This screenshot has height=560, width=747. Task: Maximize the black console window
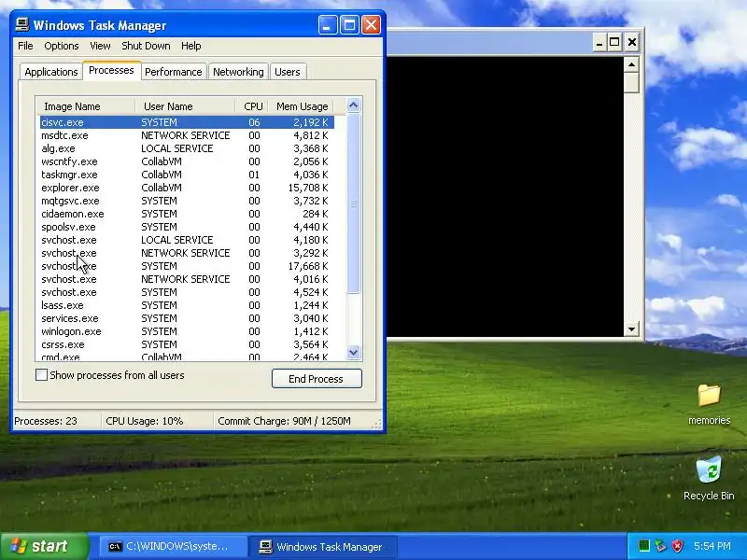click(x=614, y=42)
